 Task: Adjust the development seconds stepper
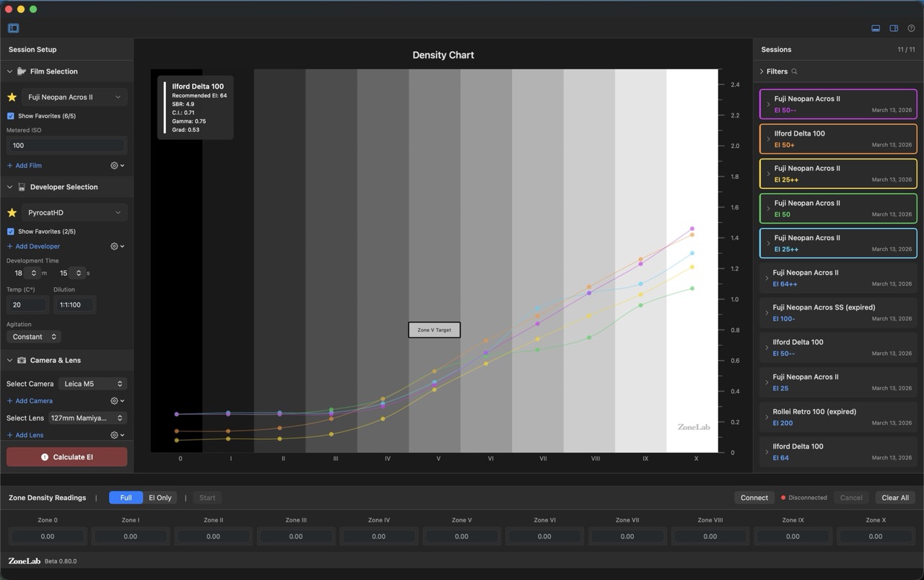tap(78, 273)
